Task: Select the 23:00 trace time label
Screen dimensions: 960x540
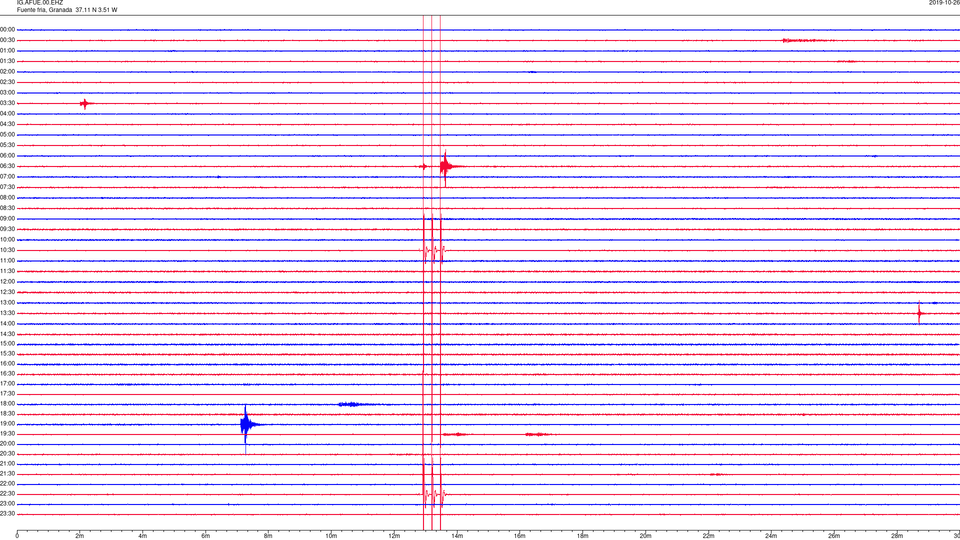Action: [x=7, y=504]
